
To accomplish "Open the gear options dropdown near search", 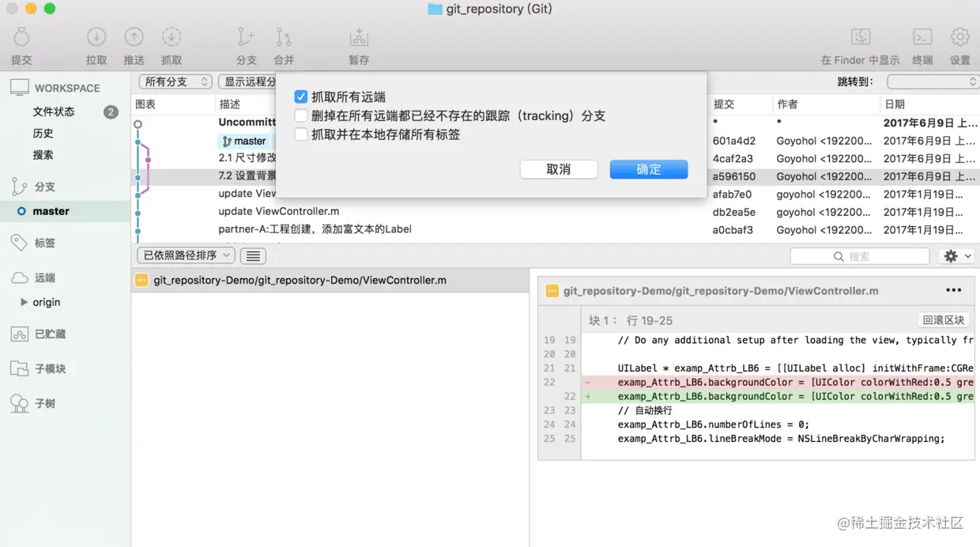I will tap(956, 256).
